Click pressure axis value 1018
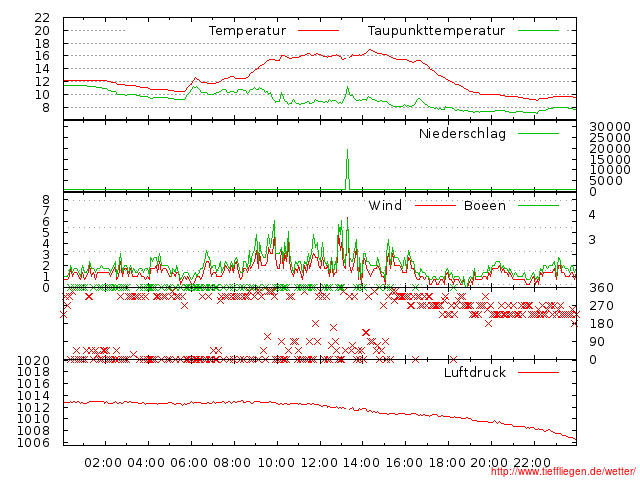This screenshot has width=640, height=480. [x=33, y=372]
